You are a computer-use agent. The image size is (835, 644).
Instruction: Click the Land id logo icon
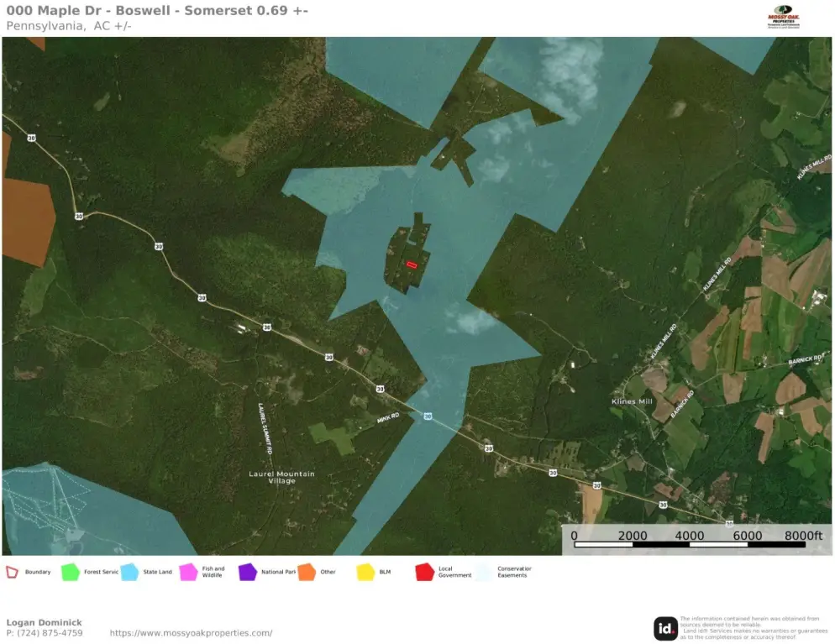[x=665, y=628]
